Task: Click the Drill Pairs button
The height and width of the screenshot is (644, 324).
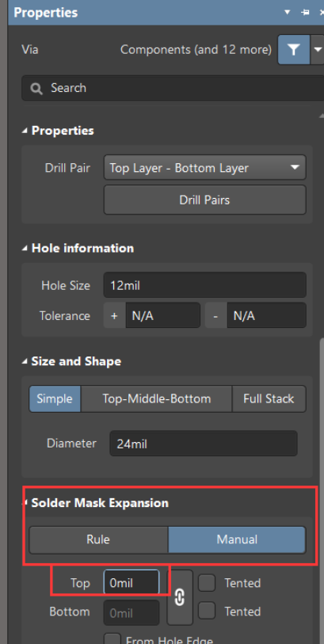Action: click(205, 200)
